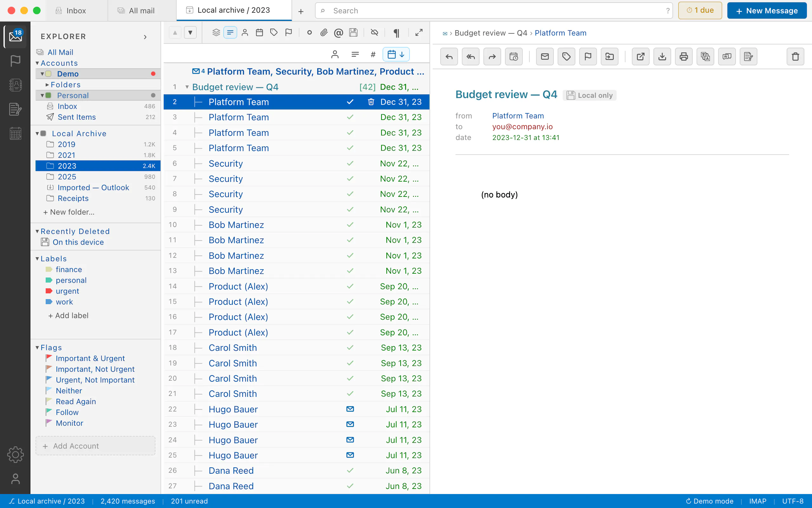Expand the message list to full width icon
The height and width of the screenshot is (508, 812).
[419, 33]
